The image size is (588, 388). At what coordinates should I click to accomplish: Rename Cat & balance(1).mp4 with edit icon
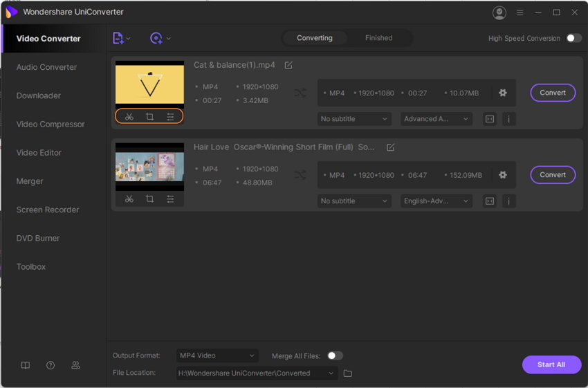[288, 65]
